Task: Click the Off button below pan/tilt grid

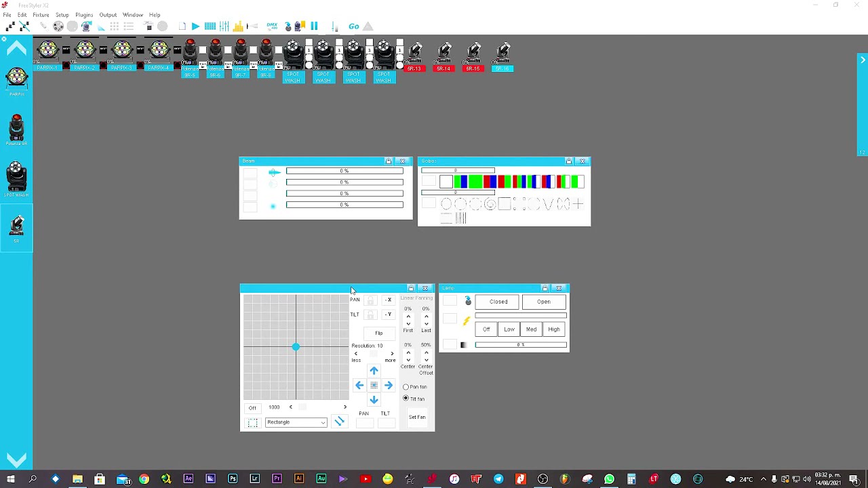Action: pyautogui.click(x=252, y=408)
